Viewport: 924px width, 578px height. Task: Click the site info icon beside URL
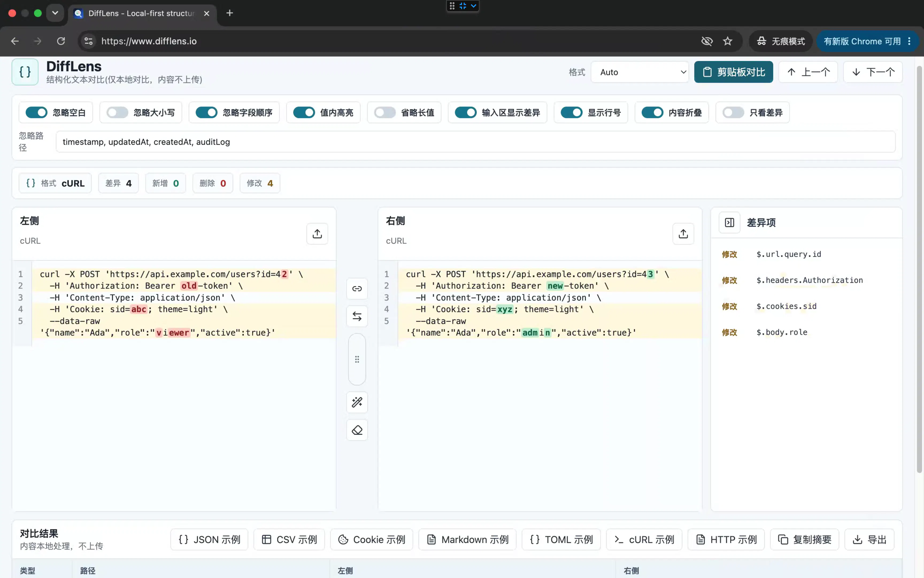[88, 41]
